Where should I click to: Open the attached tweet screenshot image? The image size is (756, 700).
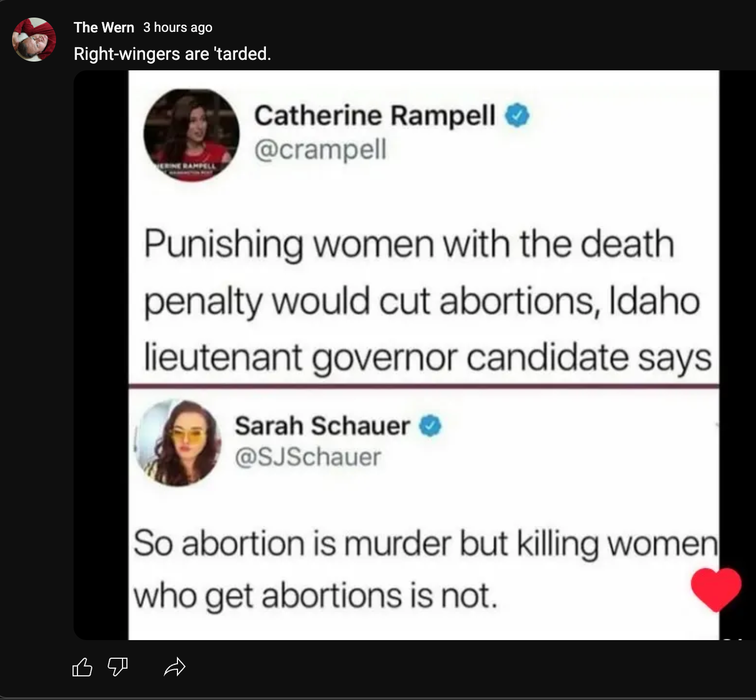415,355
